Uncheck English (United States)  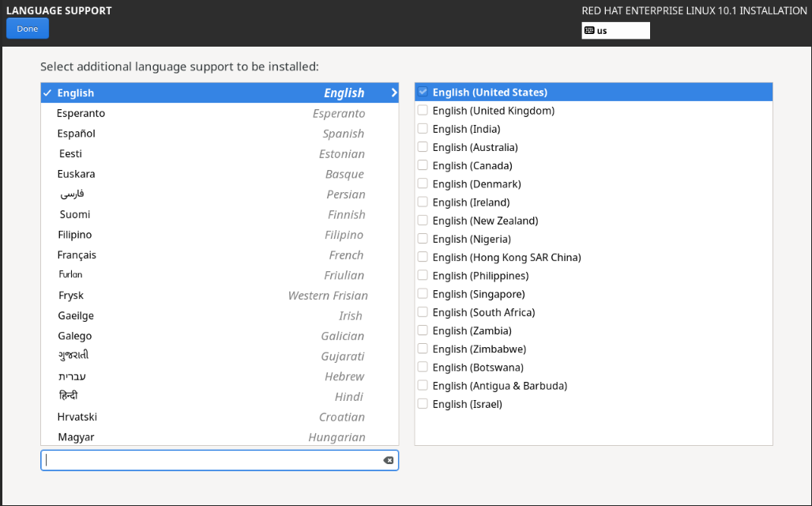[x=422, y=91]
